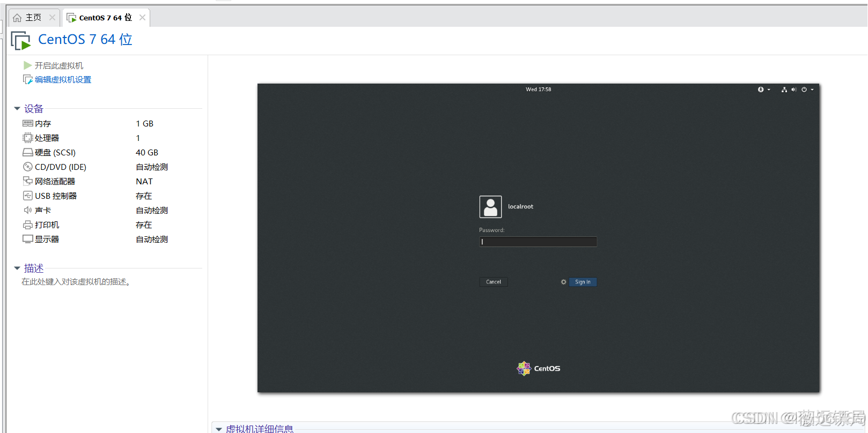Click the network status icon in top bar
868x433 pixels.
[x=784, y=89]
